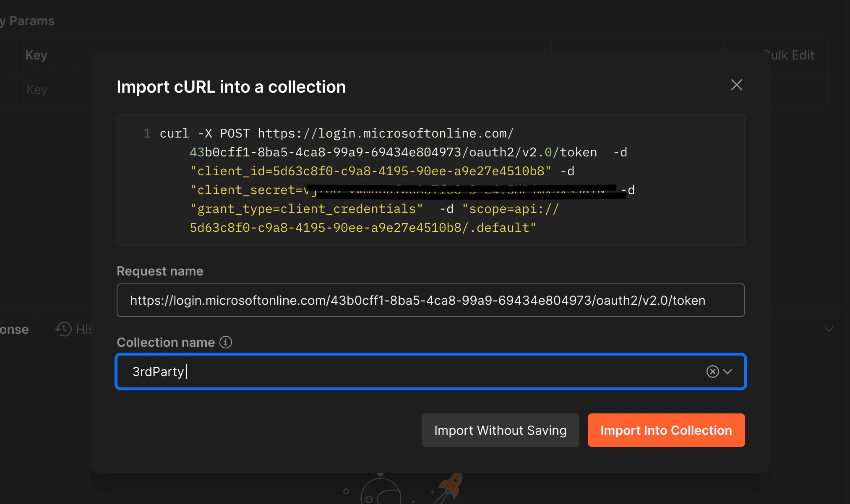Select the Response tab on the left
This screenshot has width=850, height=504.
point(14,329)
